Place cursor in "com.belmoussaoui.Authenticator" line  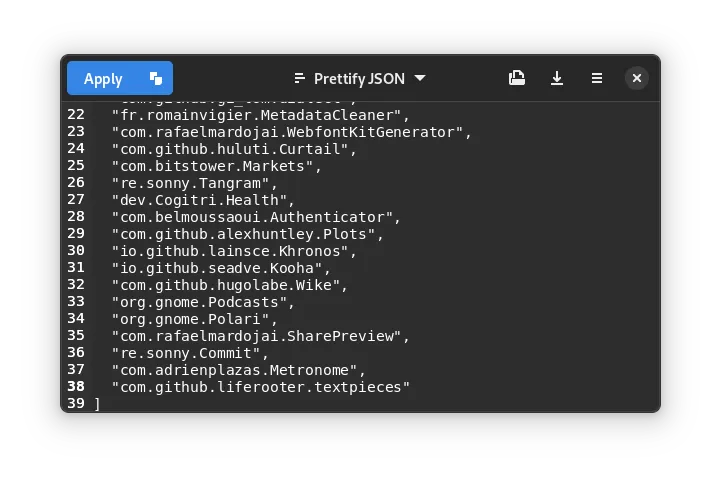pyautogui.click(x=254, y=217)
